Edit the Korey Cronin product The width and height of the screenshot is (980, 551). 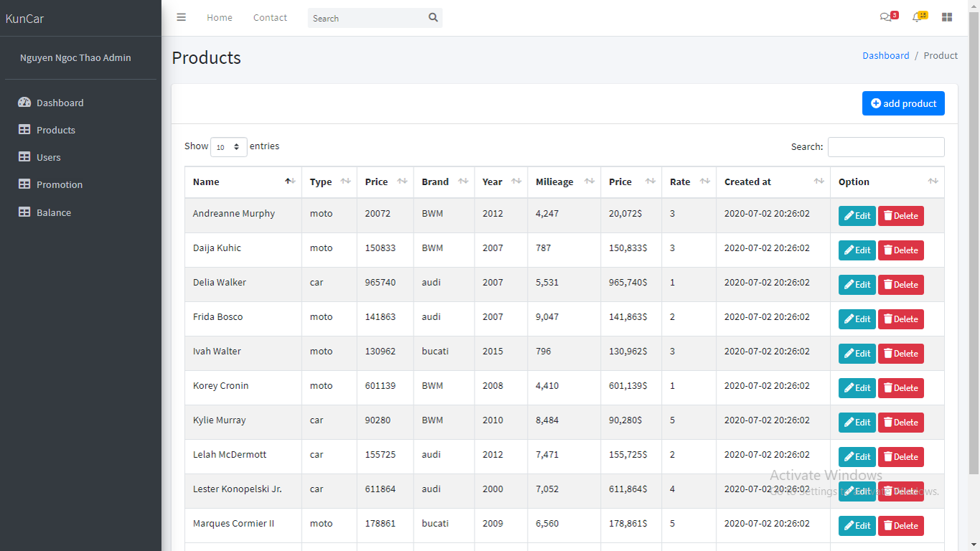click(x=857, y=388)
